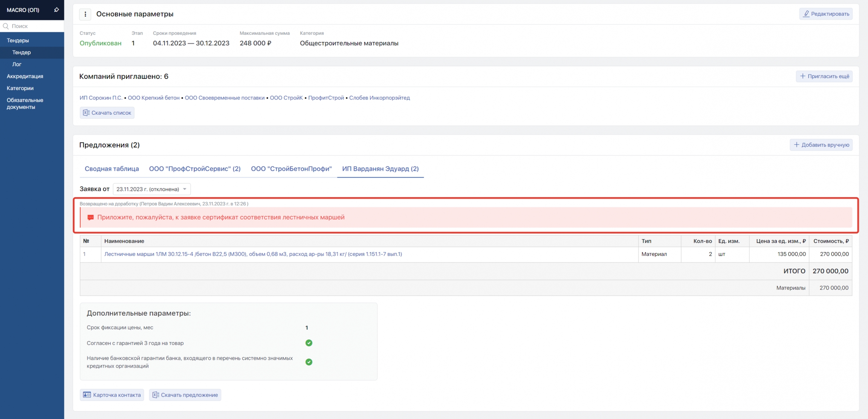Open the Лестничные марши item link
The width and height of the screenshot is (868, 419).
pyautogui.click(x=253, y=254)
